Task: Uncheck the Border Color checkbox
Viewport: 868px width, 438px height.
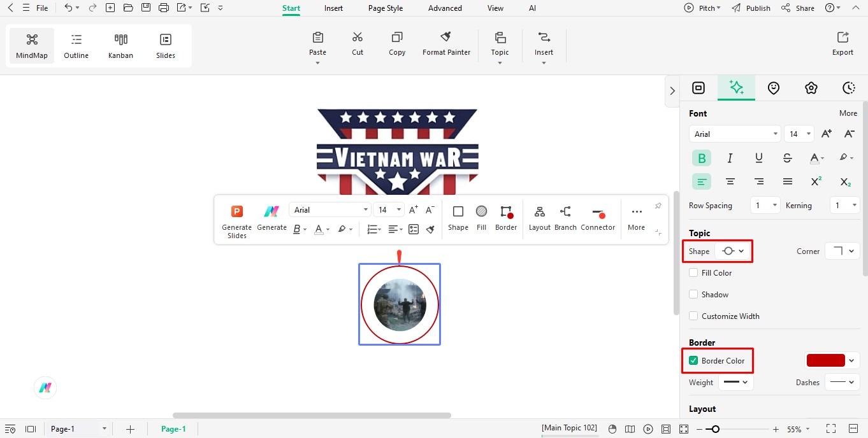Action: (693, 360)
